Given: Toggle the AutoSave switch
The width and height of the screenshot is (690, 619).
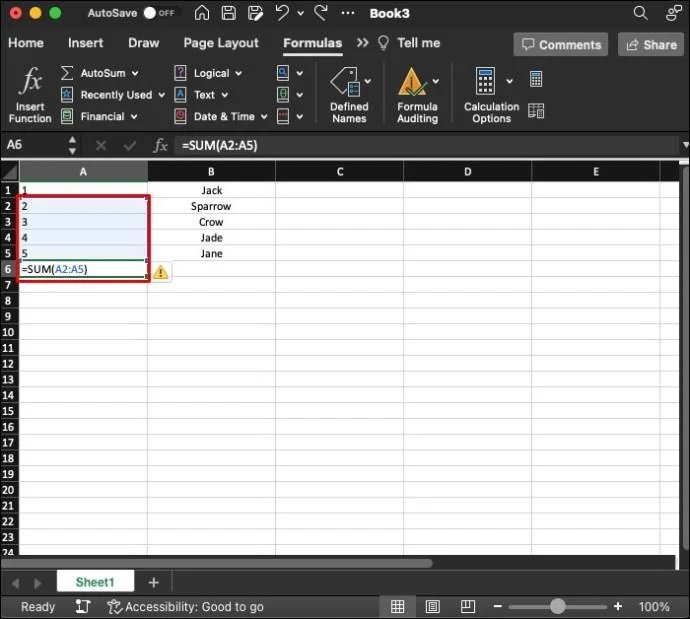Looking at the screenshot, I should (x=156, y=13).
